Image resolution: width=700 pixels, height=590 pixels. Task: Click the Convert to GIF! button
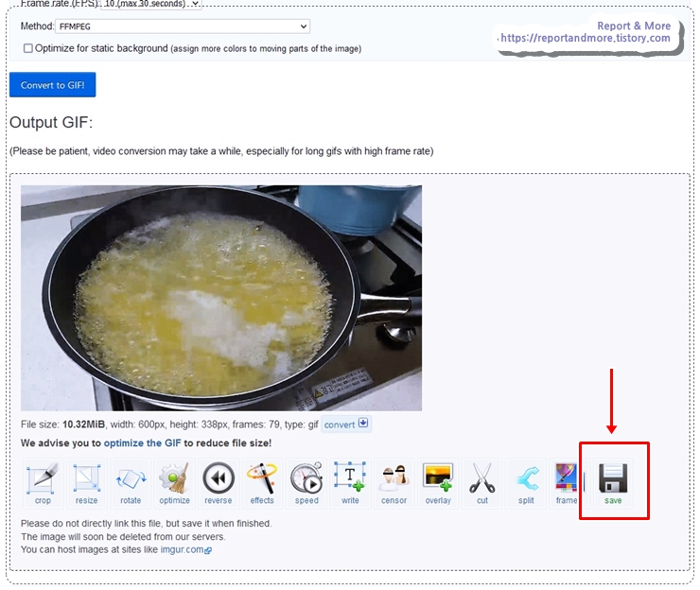pos(53,85)
